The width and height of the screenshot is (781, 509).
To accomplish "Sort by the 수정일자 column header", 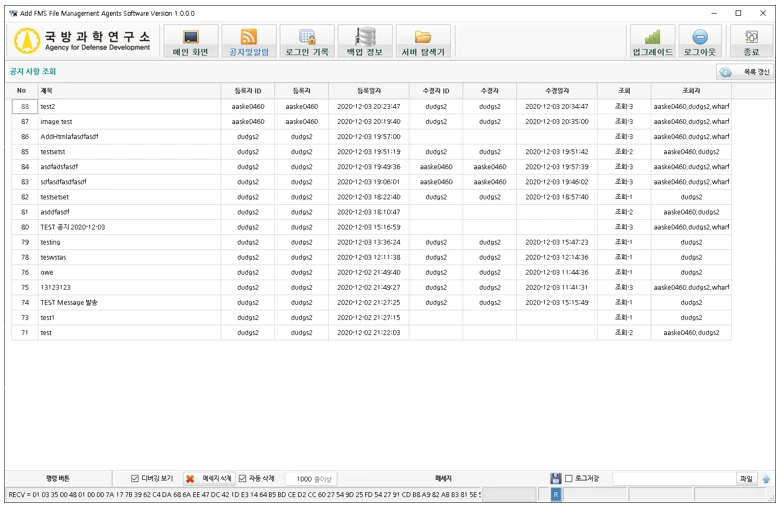I will pyautogui.click(x=557, y=91).
